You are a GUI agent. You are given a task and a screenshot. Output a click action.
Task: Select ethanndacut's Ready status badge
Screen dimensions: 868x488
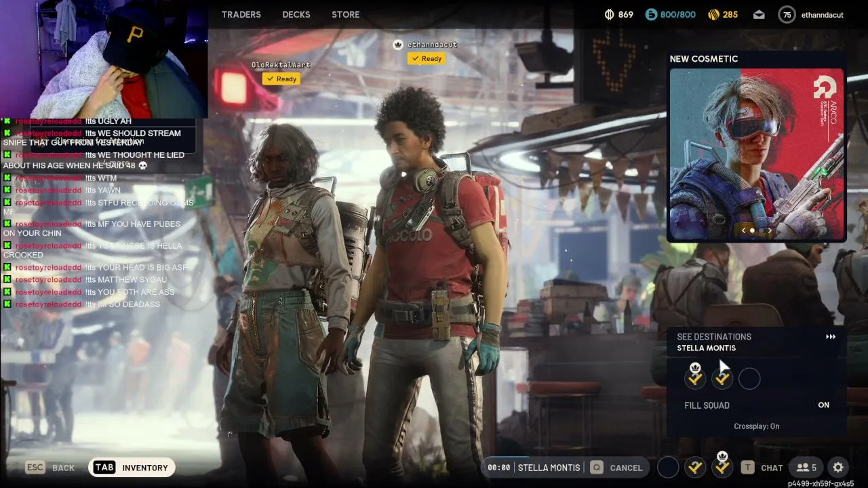coord(427,59)
